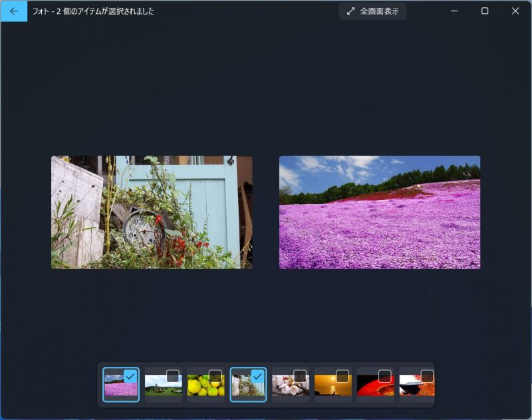Check the green field landscape thumbnail checkbox
Screen dimensions: 532x420
coord(173,376)
